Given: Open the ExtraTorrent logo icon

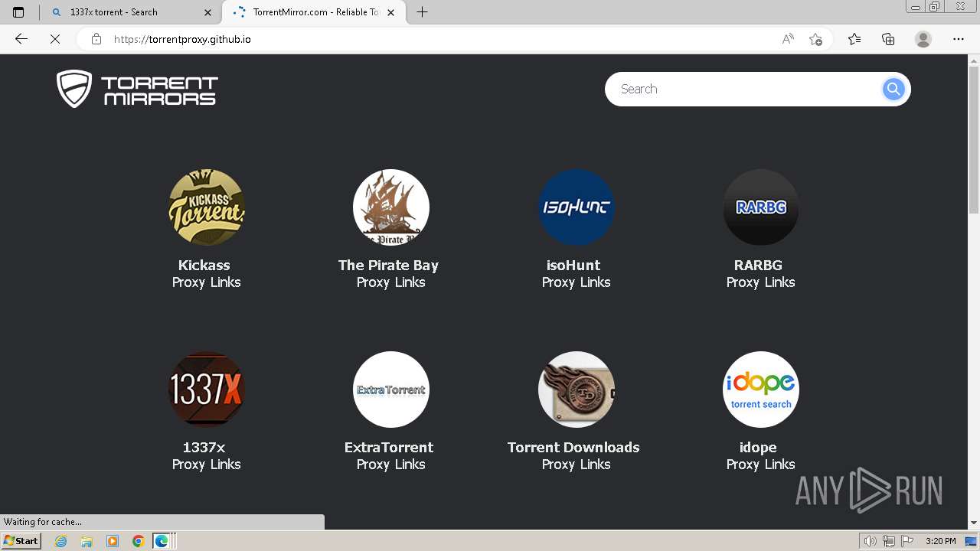Looking at the screenshot, I should [391, 390].
